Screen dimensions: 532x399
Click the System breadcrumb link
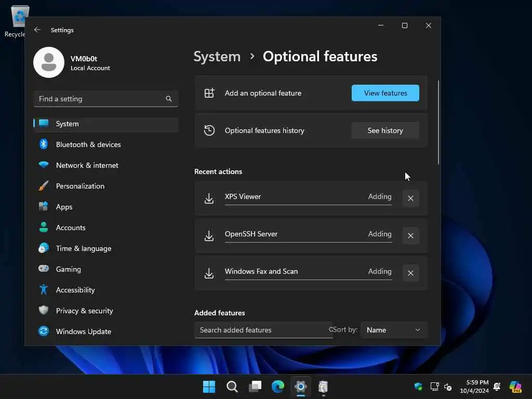click(x=217, y=57)
